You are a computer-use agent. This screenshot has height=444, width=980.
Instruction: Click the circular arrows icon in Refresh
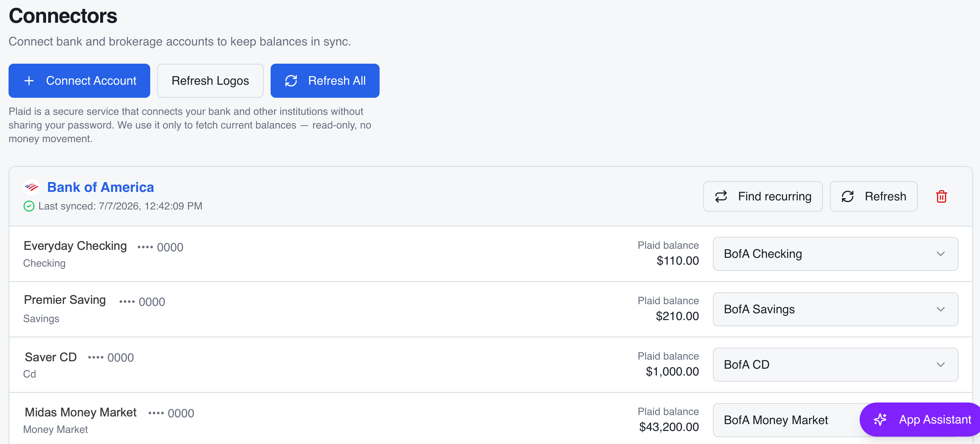[848, 196]
